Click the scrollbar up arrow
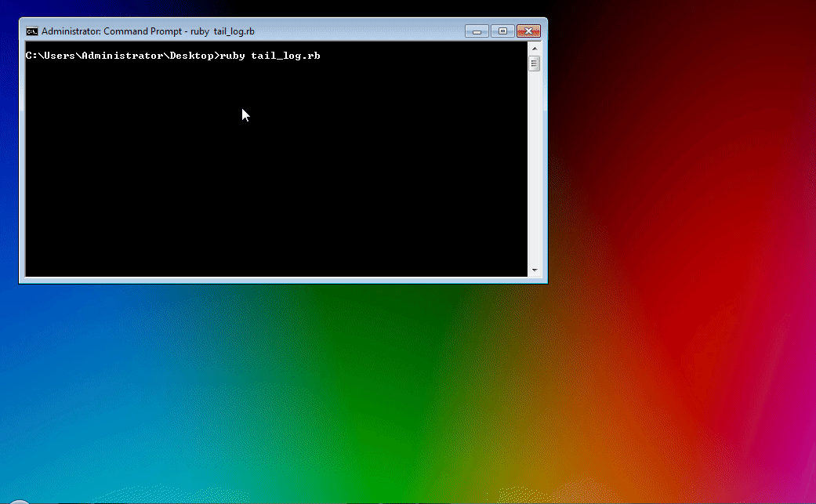 (x=535, y=49)
